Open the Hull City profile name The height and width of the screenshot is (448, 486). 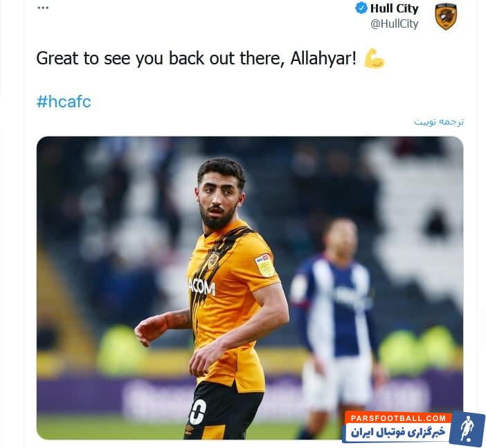pyautogui.click(x=394, y=8)
